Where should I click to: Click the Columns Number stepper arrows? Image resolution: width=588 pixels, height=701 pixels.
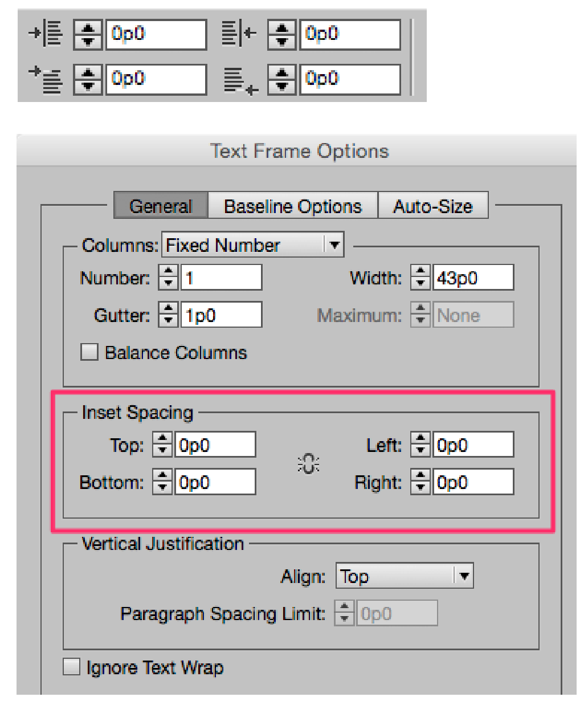(169, 278)
